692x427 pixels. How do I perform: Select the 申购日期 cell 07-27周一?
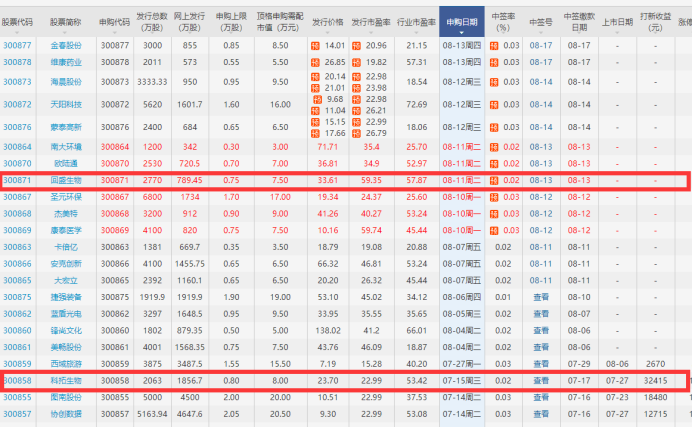point(462,364)
